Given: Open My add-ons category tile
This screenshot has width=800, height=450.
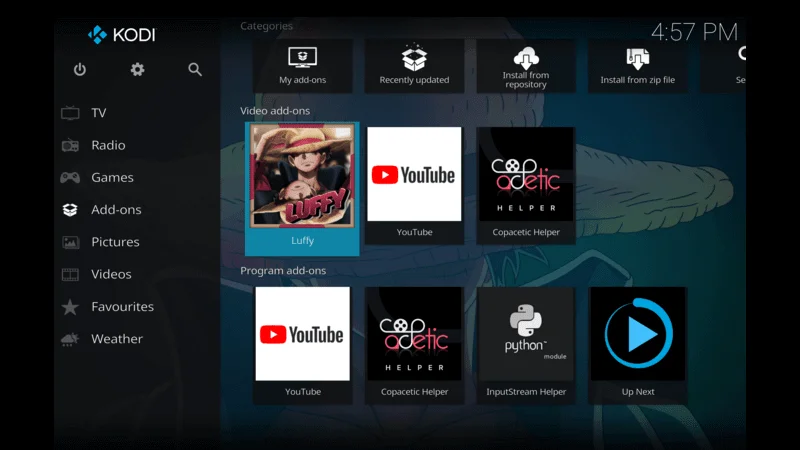Looking at the screenshot, I should point(302,65).
